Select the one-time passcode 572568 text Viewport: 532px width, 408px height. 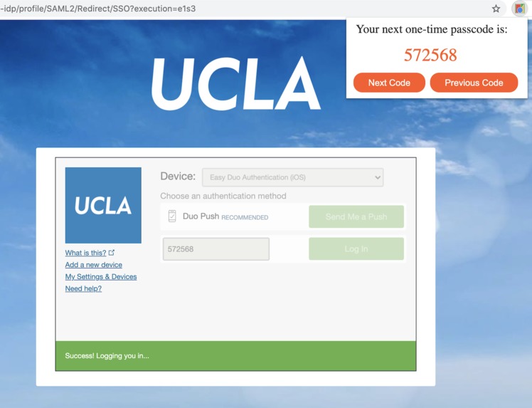point(430,55)
